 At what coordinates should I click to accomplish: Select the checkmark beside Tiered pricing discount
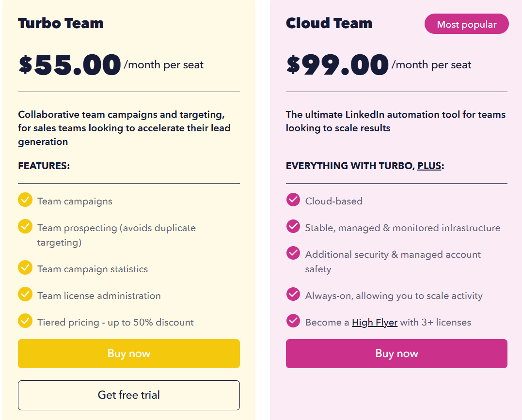pyautogui.click(x=25, y=322)
